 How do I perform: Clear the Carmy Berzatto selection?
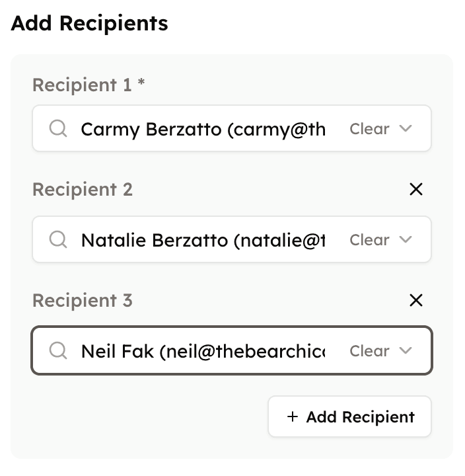pyautogui.click(x=369, y=128)
